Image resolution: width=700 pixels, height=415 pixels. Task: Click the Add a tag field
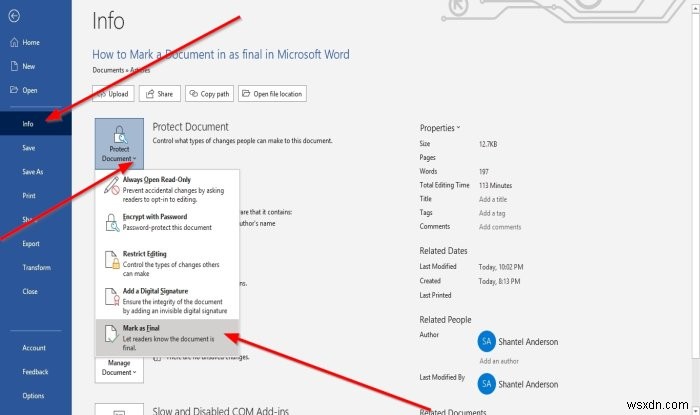coord(492,213)
